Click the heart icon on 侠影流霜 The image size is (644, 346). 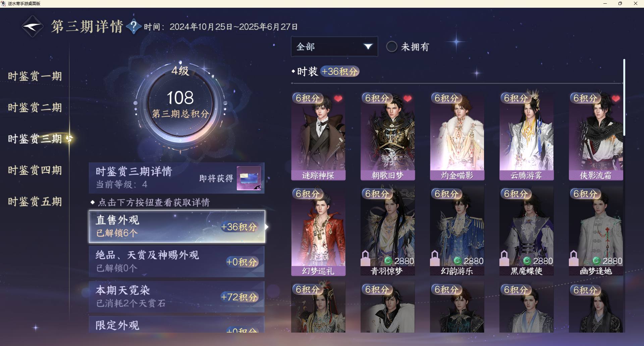pyautogui.click(x=616, y=99)
